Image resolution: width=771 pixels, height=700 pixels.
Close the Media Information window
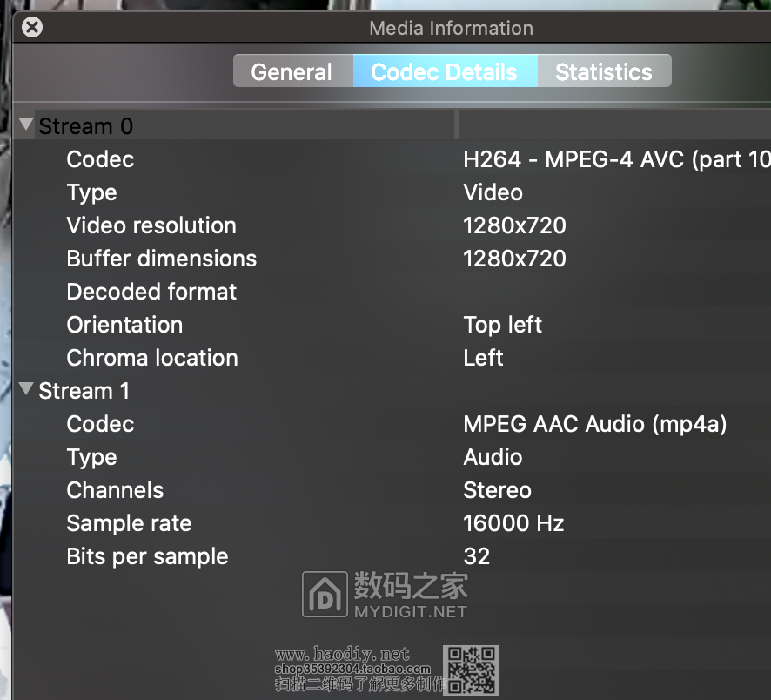[32, 27]
